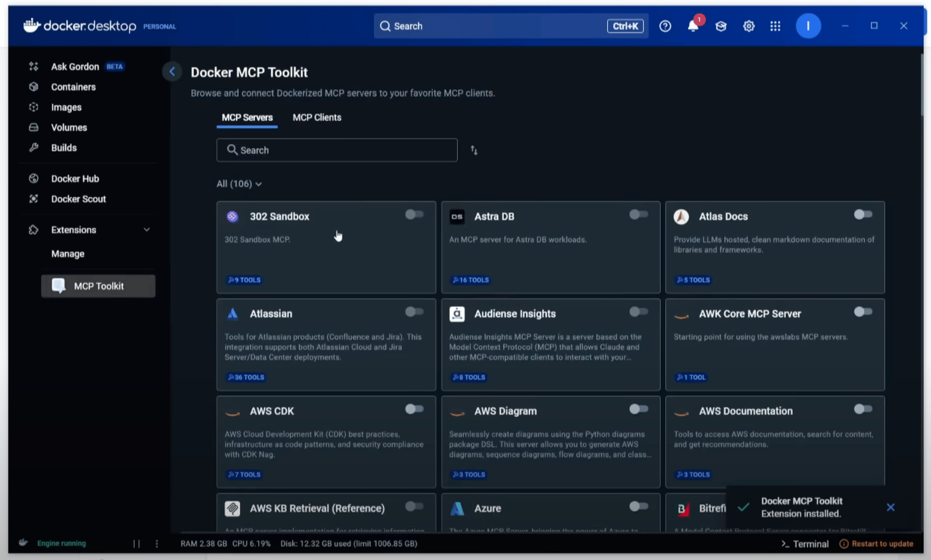931x560 pixels.
Task: Open the All (106) filter dropdown
Action: [x=239, y=184]
